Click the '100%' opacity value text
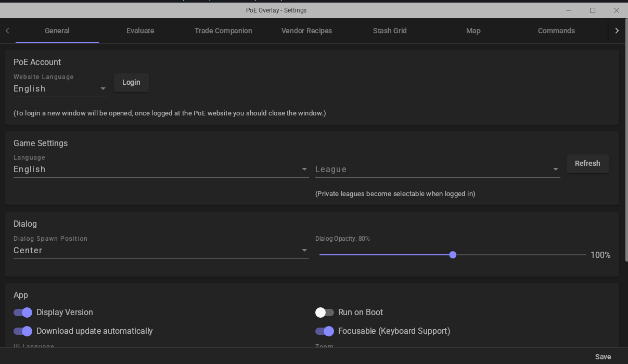The image size is (628, 364). pos(600,255)
